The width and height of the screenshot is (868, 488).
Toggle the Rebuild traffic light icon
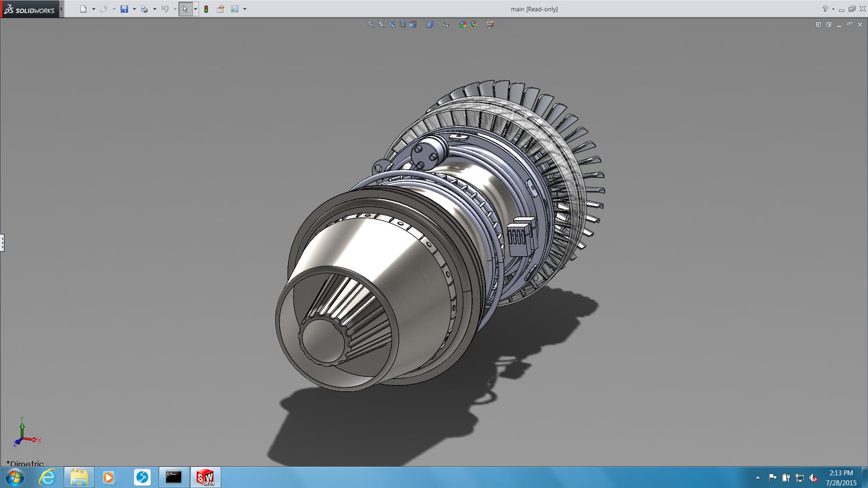(x=206, y=9)
